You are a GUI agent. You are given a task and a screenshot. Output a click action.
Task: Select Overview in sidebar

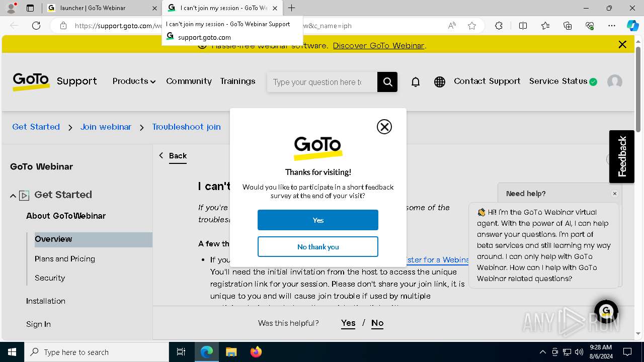(x=93, y=239)
